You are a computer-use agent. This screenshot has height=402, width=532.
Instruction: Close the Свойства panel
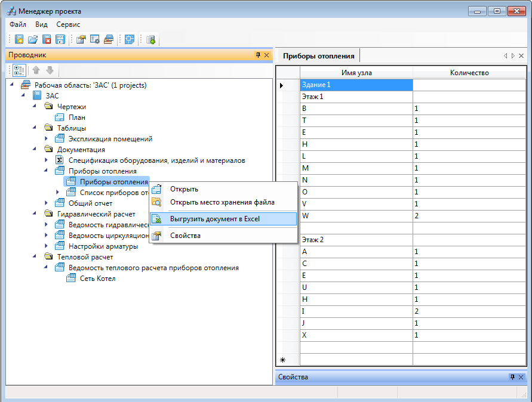(521, 377)
